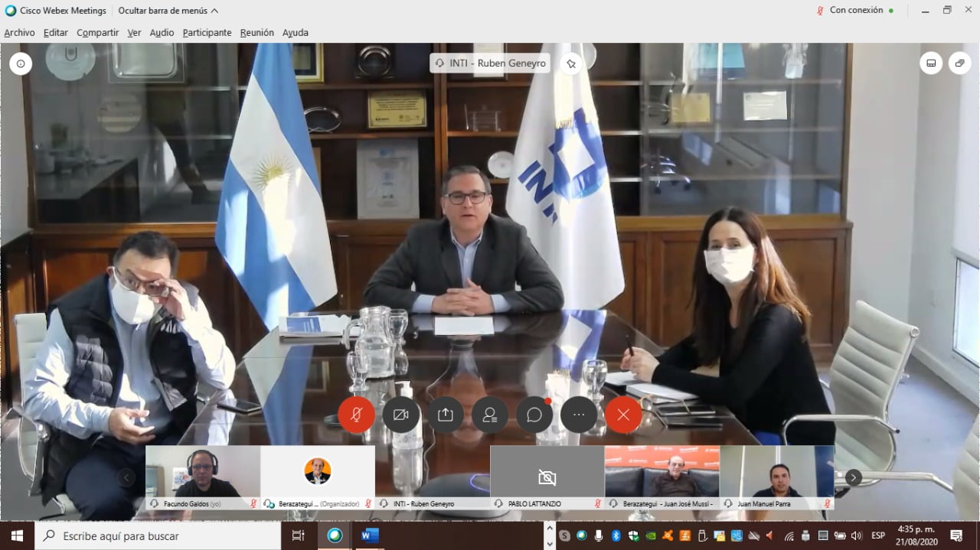Open meeting information icon at top left

pos(21,63)
